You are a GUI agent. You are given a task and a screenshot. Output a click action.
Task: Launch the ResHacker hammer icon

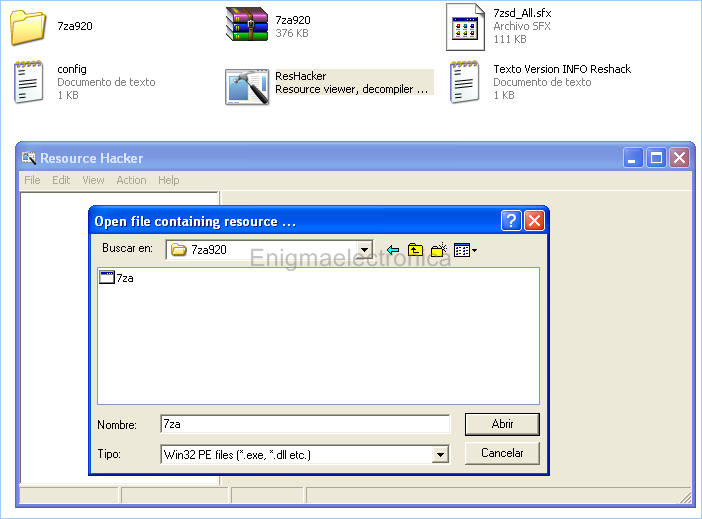(x=247, y=87)
